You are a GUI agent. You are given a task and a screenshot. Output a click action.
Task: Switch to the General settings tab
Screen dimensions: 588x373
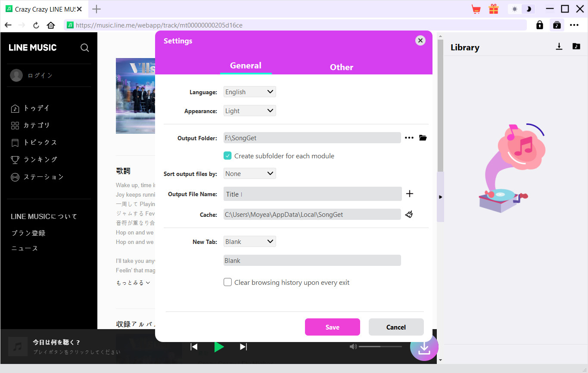pos(246,66)
